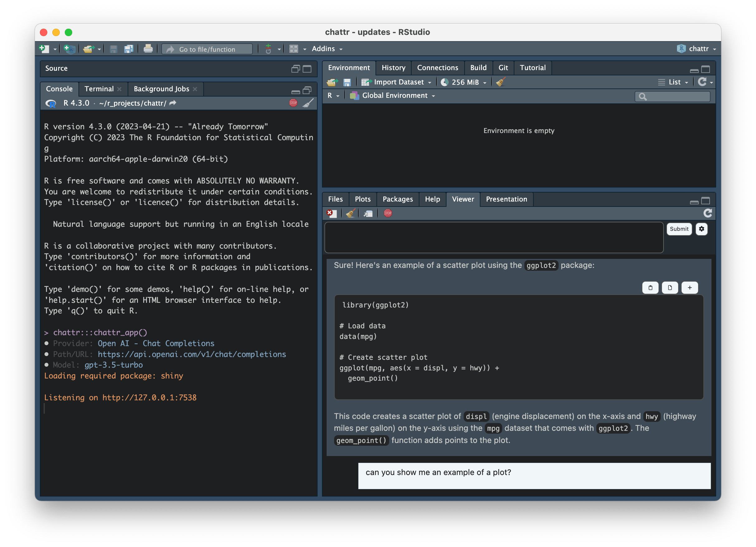Click the 256 MiB memory usage indicator
The height and width of the screenshot is (547, 756).
click(x=463, y=82)
